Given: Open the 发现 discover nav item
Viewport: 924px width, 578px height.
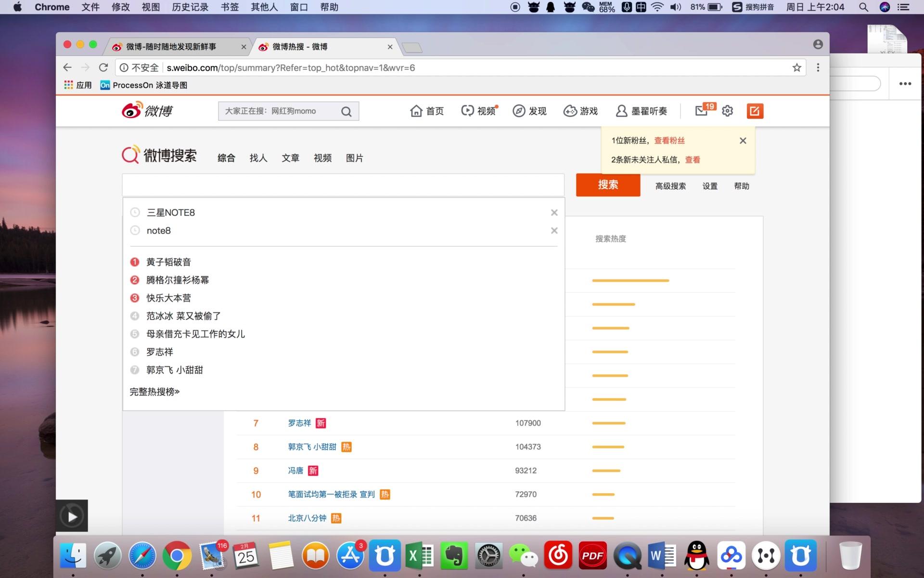Looking at the screenshot, I should click(x=529, y=111).
